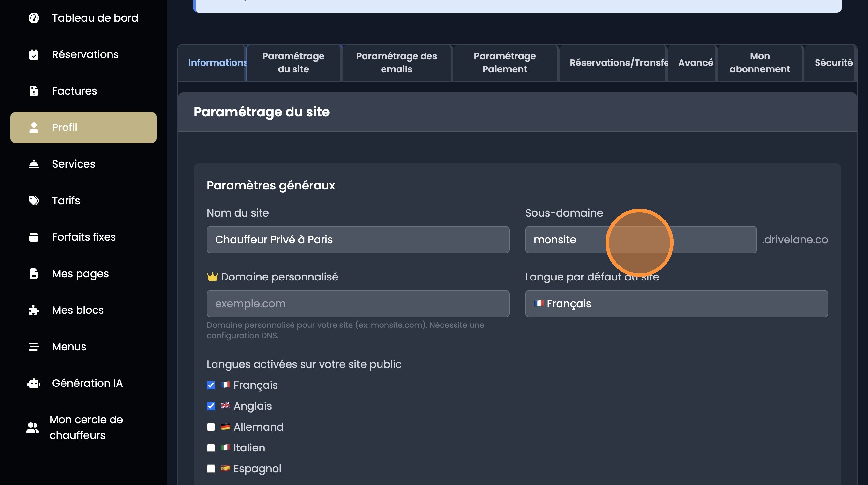Image resolution: width=868 pixels, height=485 pixels.
Task: Enable the Italien language checkbox
Action: click(x=211, y=447)
